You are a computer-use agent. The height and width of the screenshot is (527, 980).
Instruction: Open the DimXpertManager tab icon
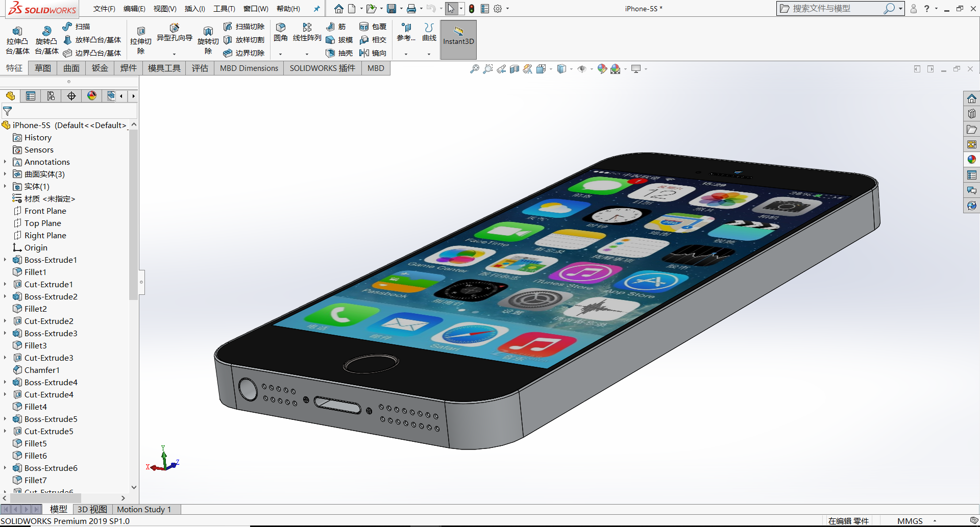click(71, 96)
